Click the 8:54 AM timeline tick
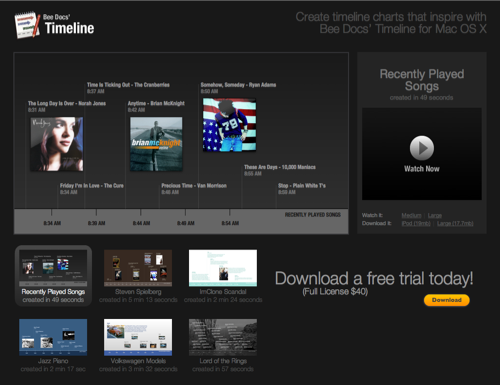Image resolution: width=500 pixels, height=385 pixels. coord(230,223)
